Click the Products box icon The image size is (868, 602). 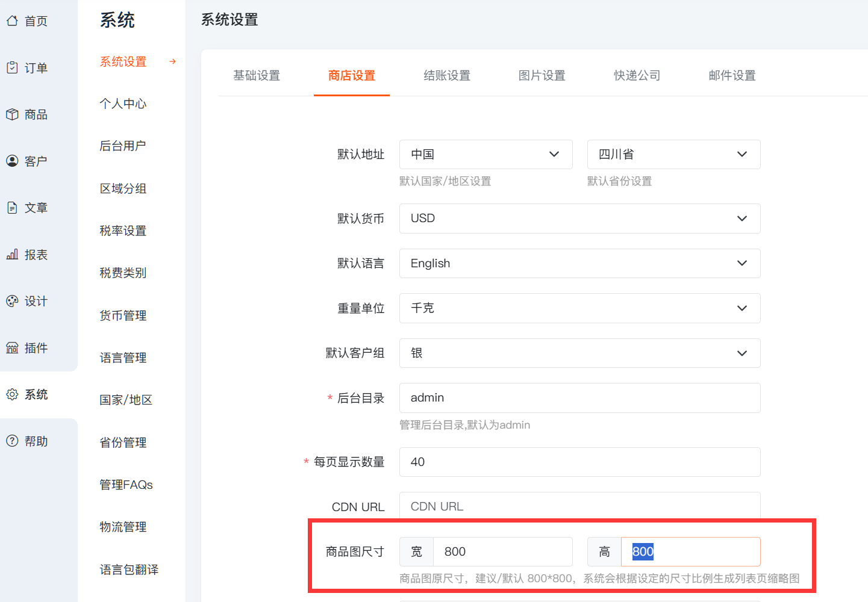(x=12, y=114)
